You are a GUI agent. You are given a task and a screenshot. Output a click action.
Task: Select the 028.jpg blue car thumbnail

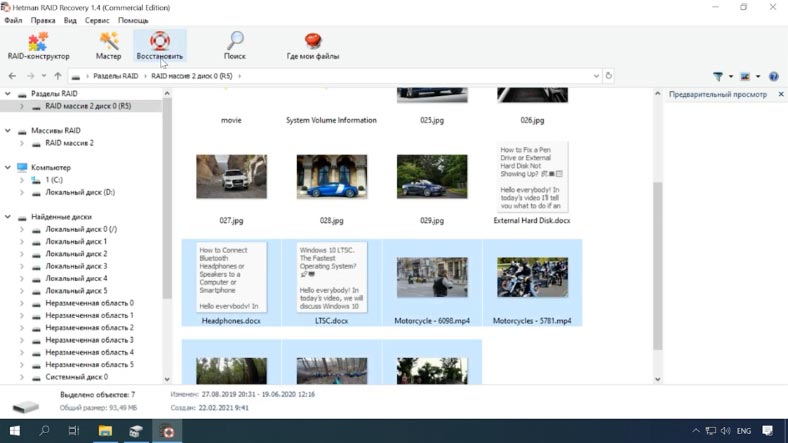[331, 177]
